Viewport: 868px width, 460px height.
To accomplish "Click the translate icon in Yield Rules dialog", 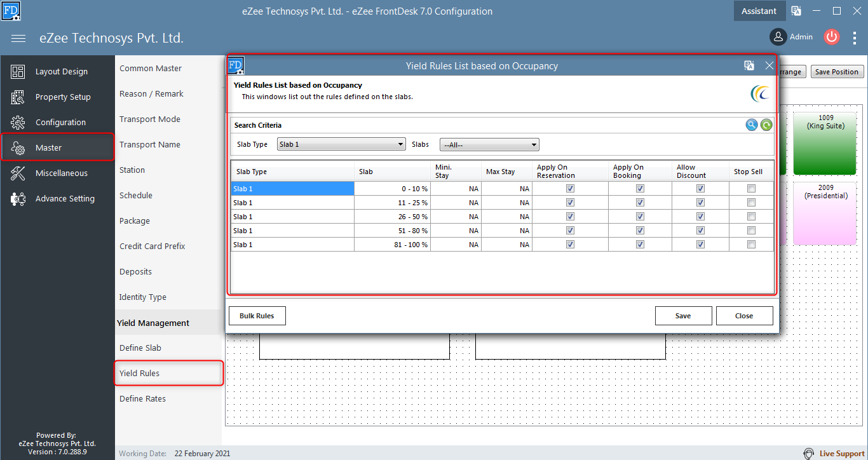I will pyautogui.click(x=749, y=65).
